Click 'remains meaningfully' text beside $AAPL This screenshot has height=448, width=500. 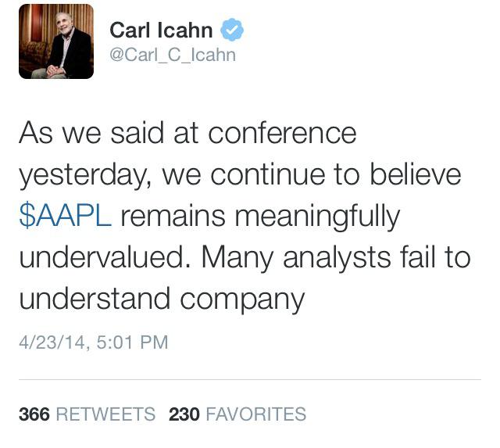point(260,217)
